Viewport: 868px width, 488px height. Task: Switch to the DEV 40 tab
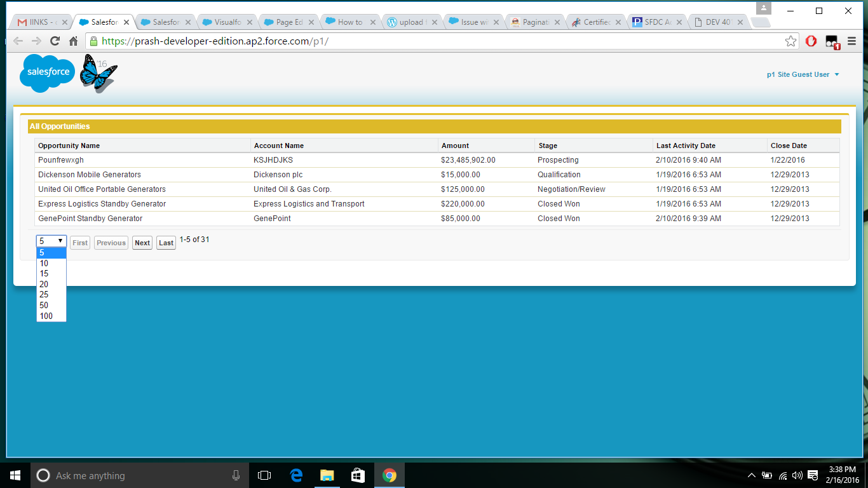pos(720,22)
